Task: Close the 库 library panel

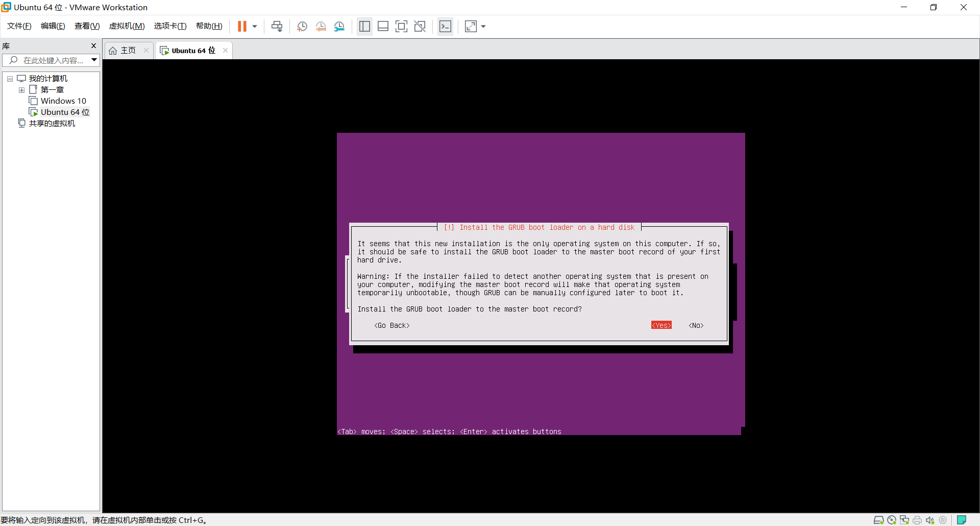Action: tap(93, 46)
